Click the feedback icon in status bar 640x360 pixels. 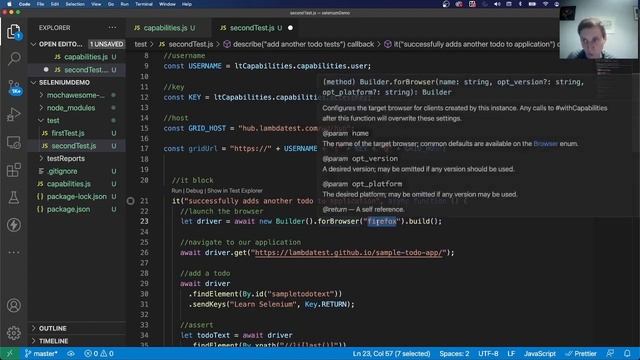coord(610,353)
